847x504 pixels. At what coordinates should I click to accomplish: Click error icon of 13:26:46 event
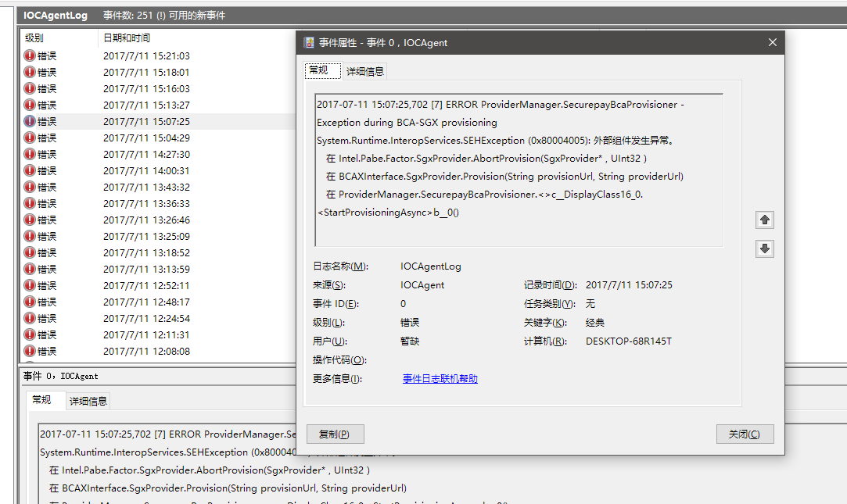(30, 220)
